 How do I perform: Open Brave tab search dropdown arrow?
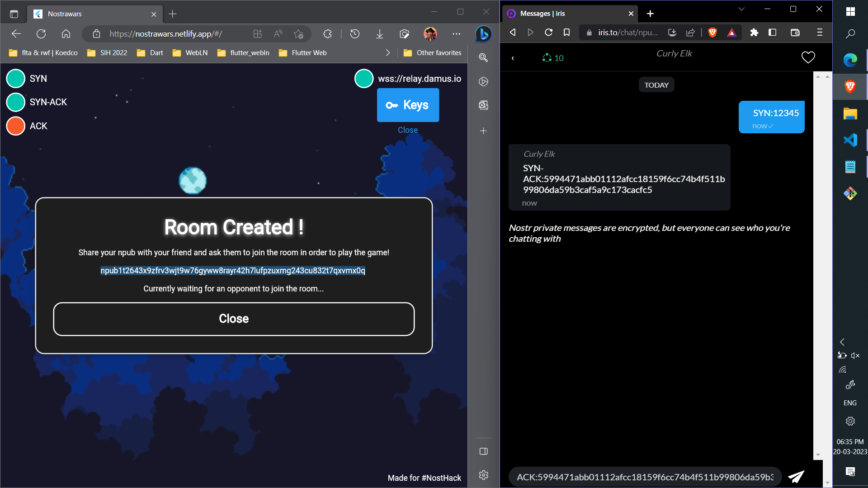click(741, 9)
